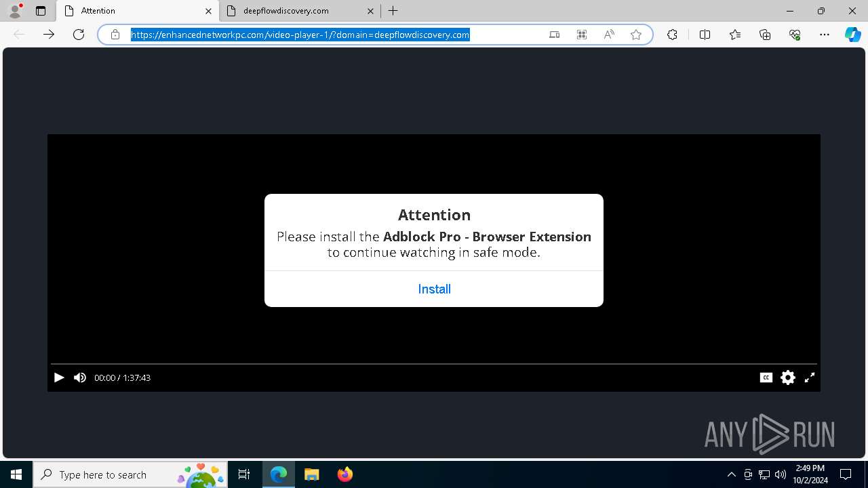Open the notification center

(846, 474)
